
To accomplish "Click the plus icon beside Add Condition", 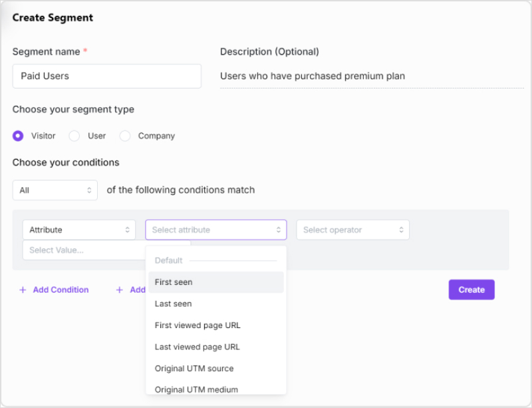I will pyautogui.click(x=23, y=290).
